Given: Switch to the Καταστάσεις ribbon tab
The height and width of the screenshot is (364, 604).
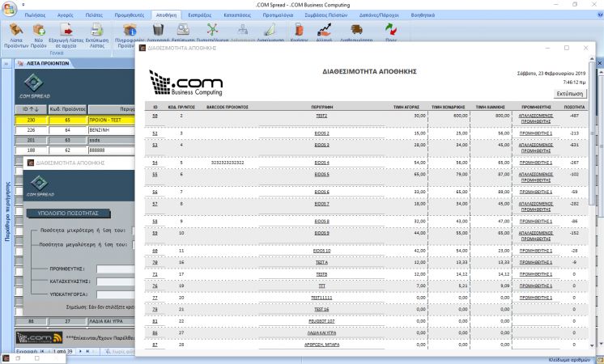Looking at the screenshot, I should [x=237, y=15].
